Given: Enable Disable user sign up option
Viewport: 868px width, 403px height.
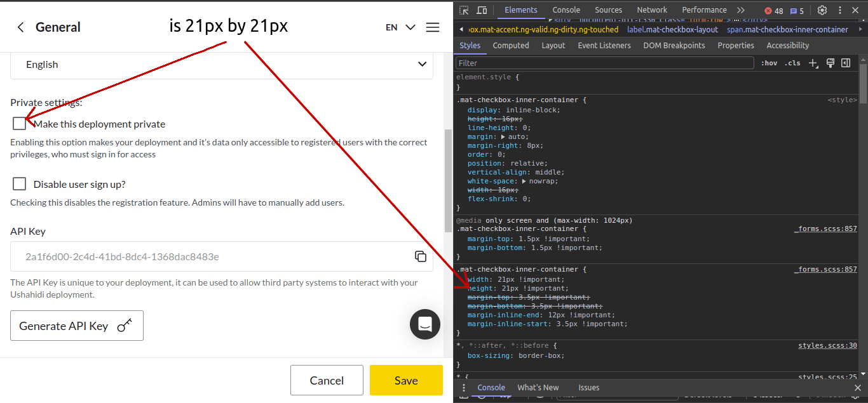Looking at the screenshot, I should tap(19, 183).
